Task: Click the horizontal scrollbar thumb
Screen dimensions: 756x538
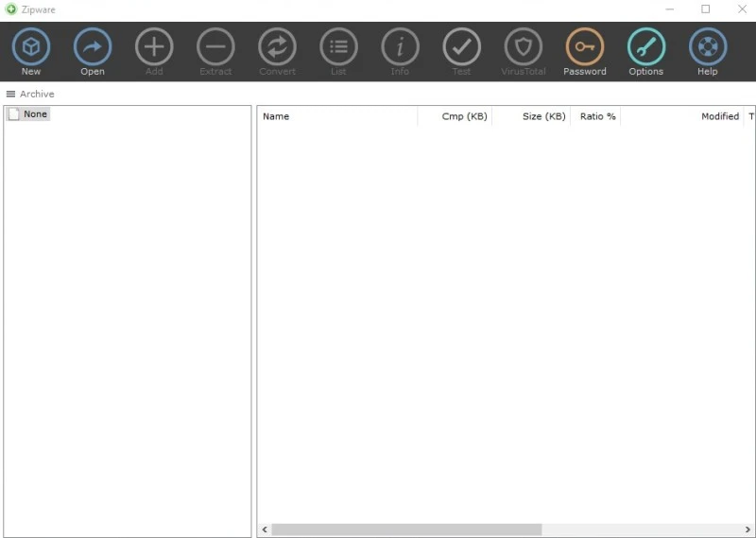Action: (406, 529)
